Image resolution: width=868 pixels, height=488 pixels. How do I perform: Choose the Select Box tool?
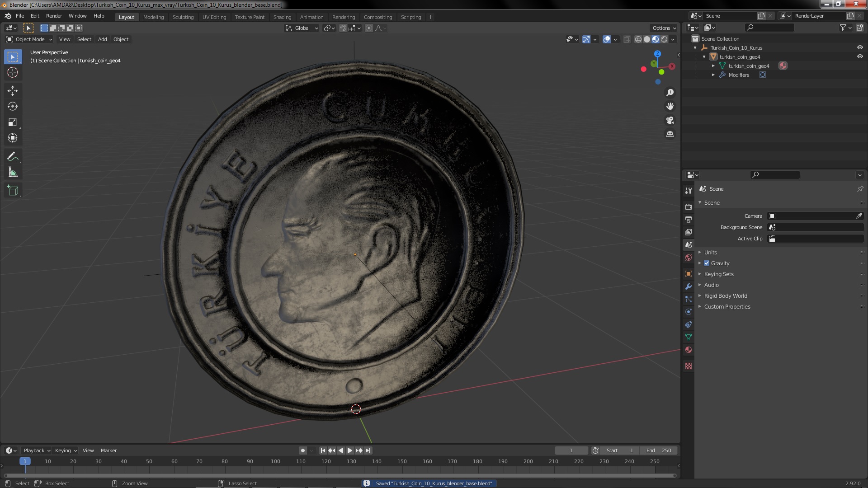click(x=13, y=56)
